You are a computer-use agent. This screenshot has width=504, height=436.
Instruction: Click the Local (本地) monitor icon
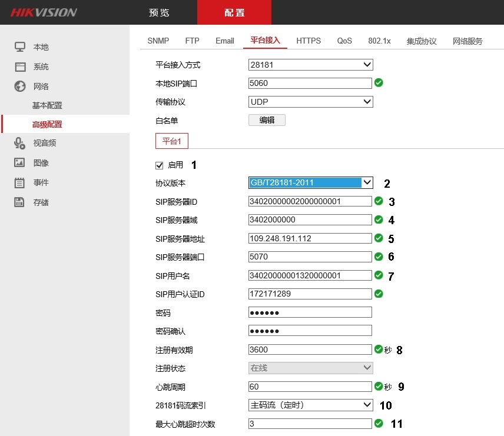coord(20,47)
